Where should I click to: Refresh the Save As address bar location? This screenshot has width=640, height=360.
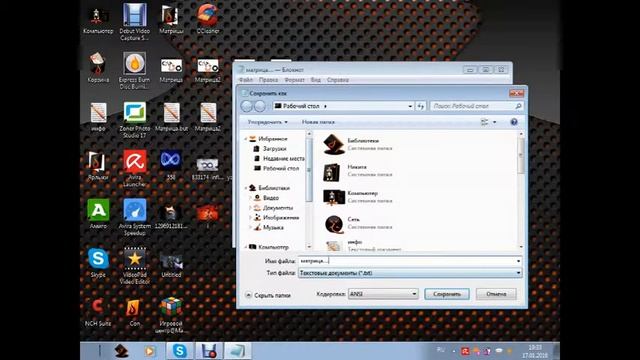pyautogui.click(x=421, y=106)
